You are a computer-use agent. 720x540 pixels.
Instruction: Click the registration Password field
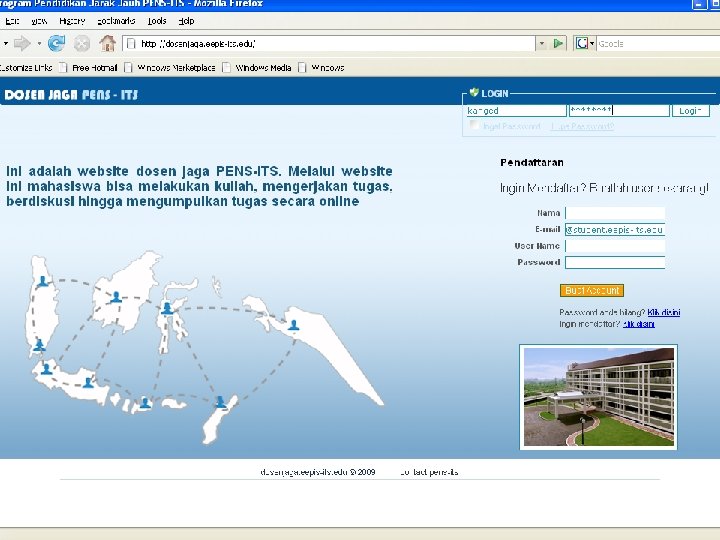pos(615,262)
